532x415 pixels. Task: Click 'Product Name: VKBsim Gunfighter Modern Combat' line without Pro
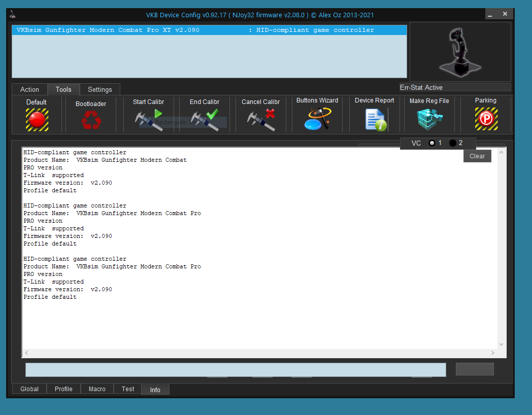[x=105, y=160]
